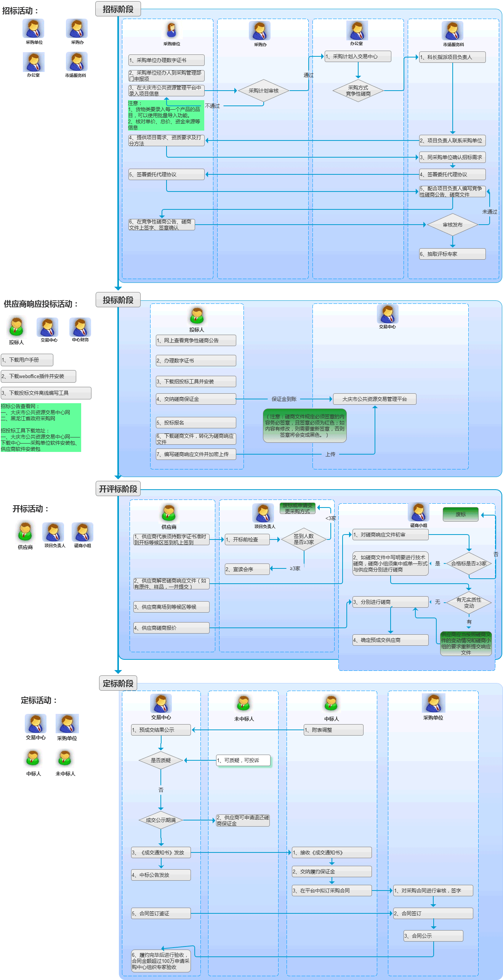Select the 采购办 icon in the 招标活动 legend

tap(77, 29)
